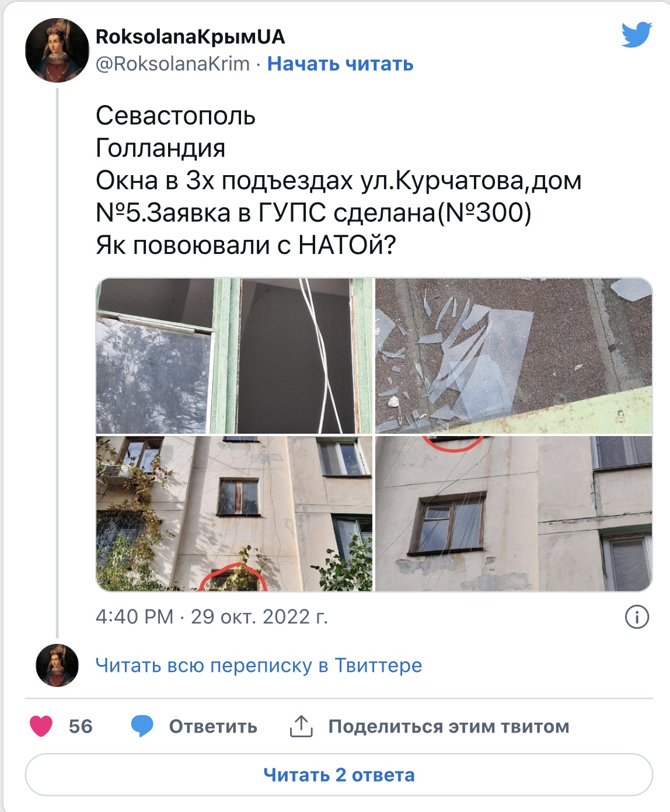Click small avatar beside conversation link
This screenshot has width=670, height=812.
point(57,665)
